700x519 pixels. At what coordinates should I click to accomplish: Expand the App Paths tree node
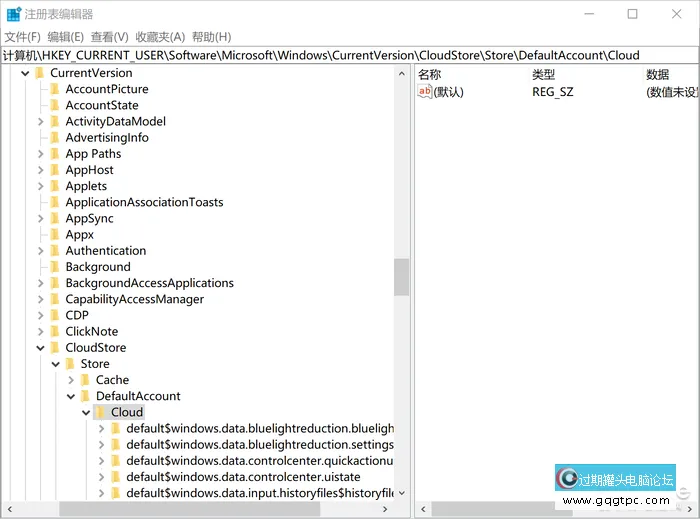click(x=41, y=154)
